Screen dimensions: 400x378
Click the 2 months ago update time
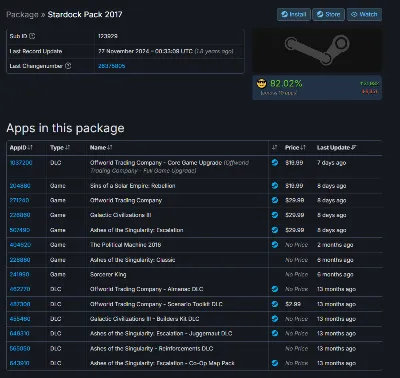point(335,245)
